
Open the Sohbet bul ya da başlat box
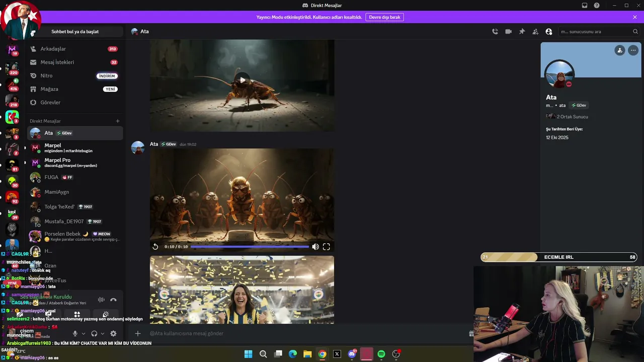coord(75,32)
